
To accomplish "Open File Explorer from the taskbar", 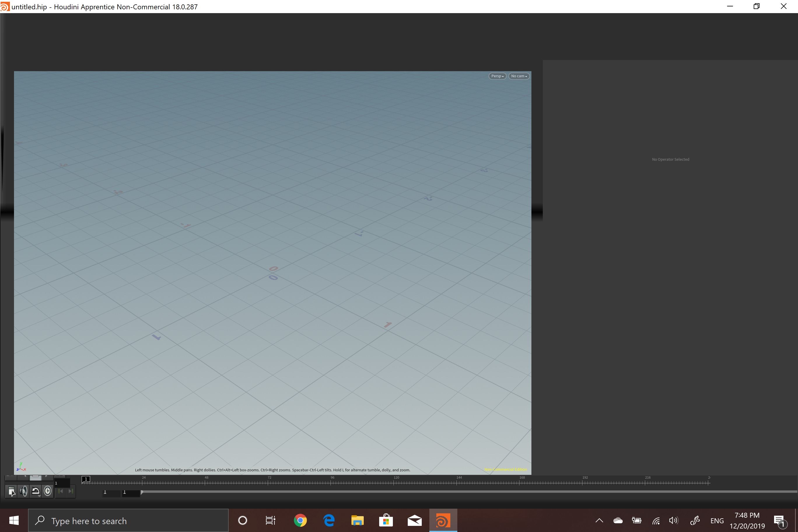I will tap(357, 520).
